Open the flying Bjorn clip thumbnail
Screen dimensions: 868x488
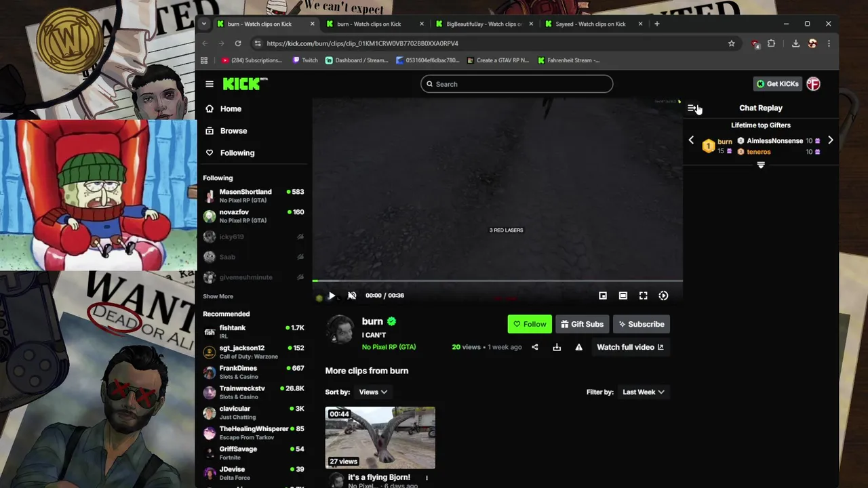click(x=380, y=438)
